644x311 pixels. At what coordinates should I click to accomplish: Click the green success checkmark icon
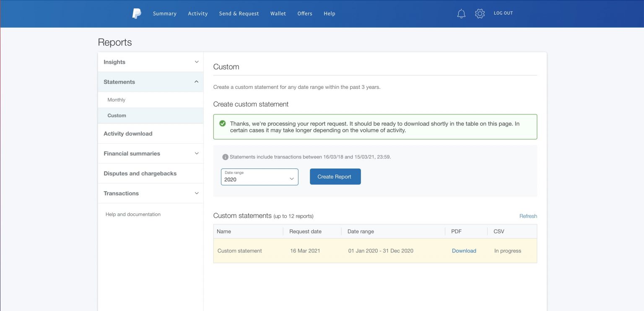point(223,124)
